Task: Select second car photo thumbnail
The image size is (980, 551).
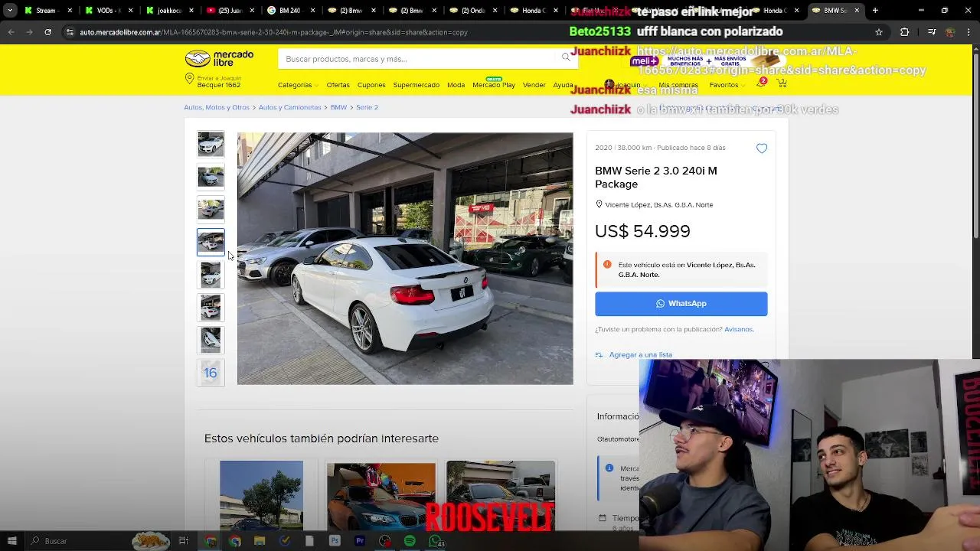Action: 211,178
